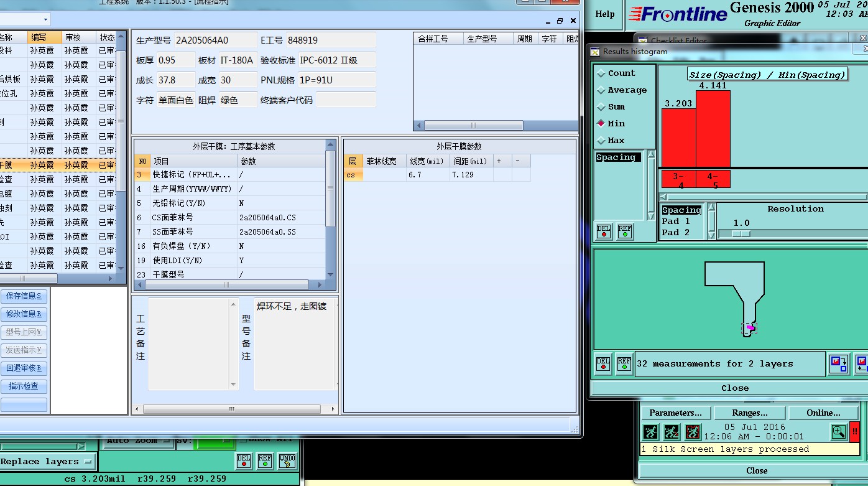Open combo box at top-left of dialog

click(25, 19)
